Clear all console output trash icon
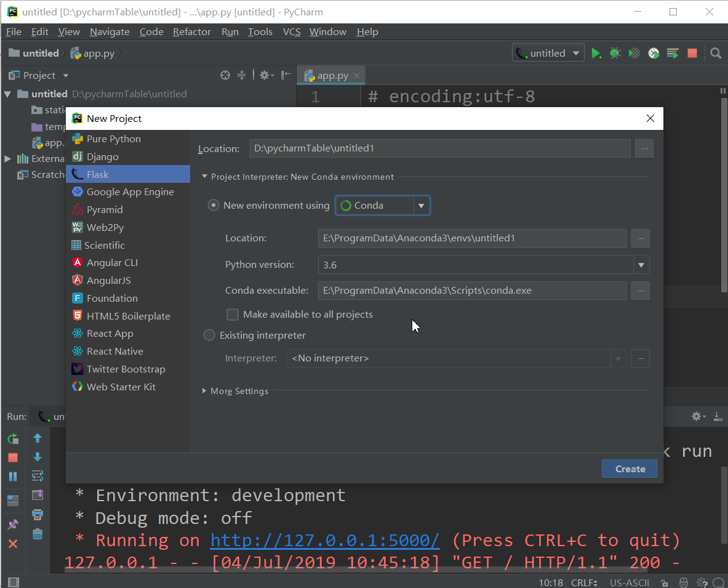 38,534
